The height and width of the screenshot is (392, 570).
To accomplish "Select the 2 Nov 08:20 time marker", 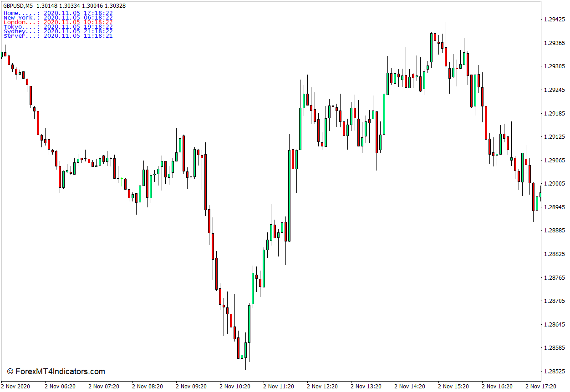I will (x=148, y=387).
